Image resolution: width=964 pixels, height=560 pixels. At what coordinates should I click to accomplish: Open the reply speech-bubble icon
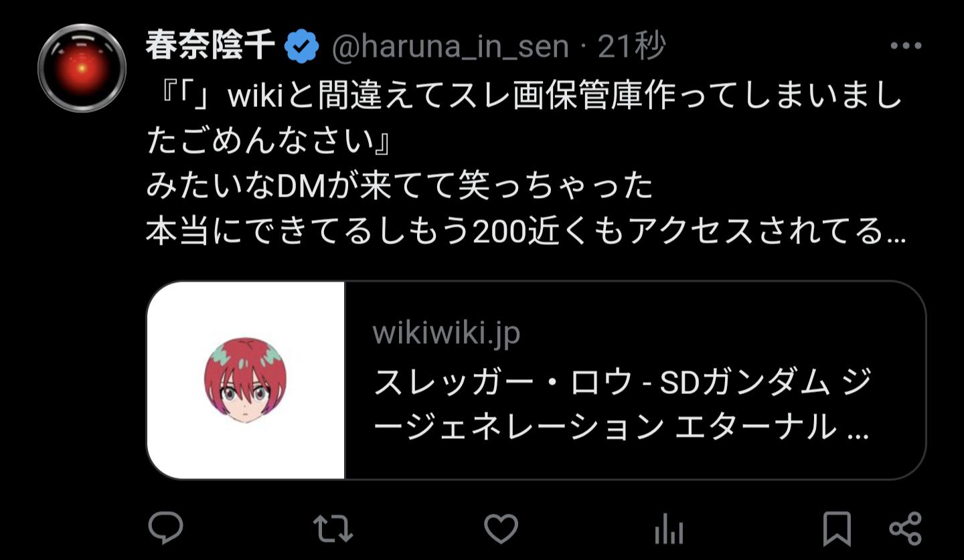[x=165, y=529]
